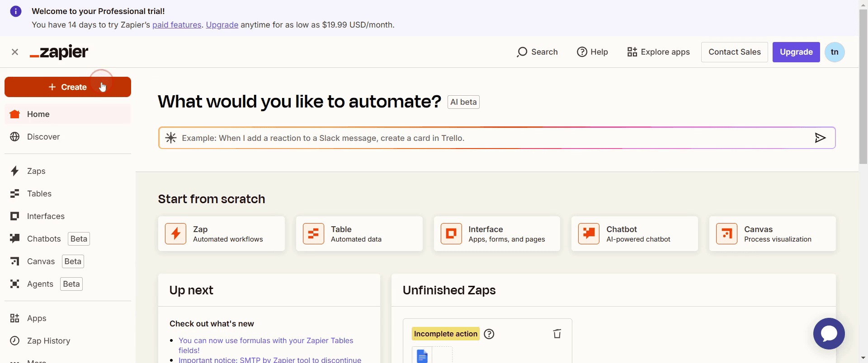Viewport: 868px width, 363px height.
Task: Delete the unfinished Zap with trash icon
Action: 557,334
